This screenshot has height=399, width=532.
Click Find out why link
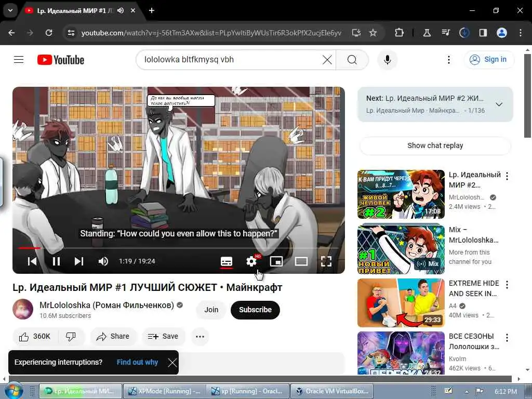click(137, 362)
